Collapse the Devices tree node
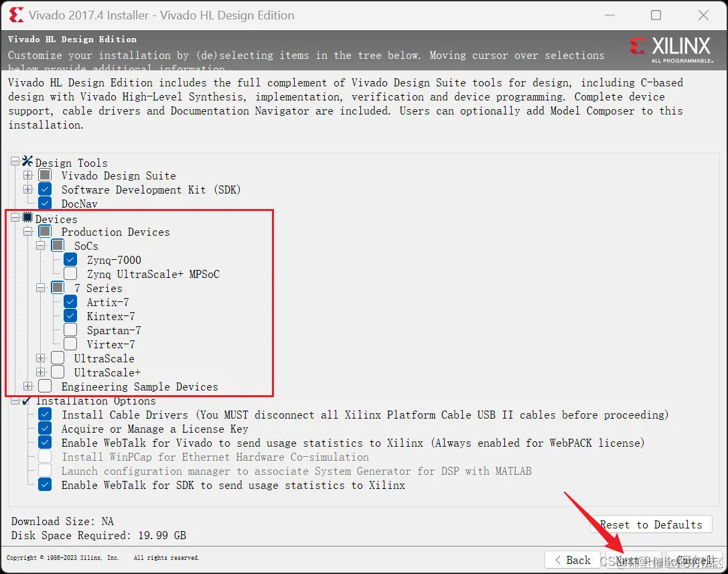This screenshot has width=728, height=574. tap(15, 217)
